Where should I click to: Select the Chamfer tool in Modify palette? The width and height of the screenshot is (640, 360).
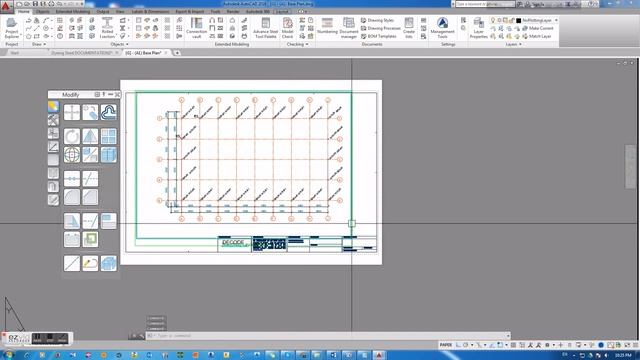90,197
